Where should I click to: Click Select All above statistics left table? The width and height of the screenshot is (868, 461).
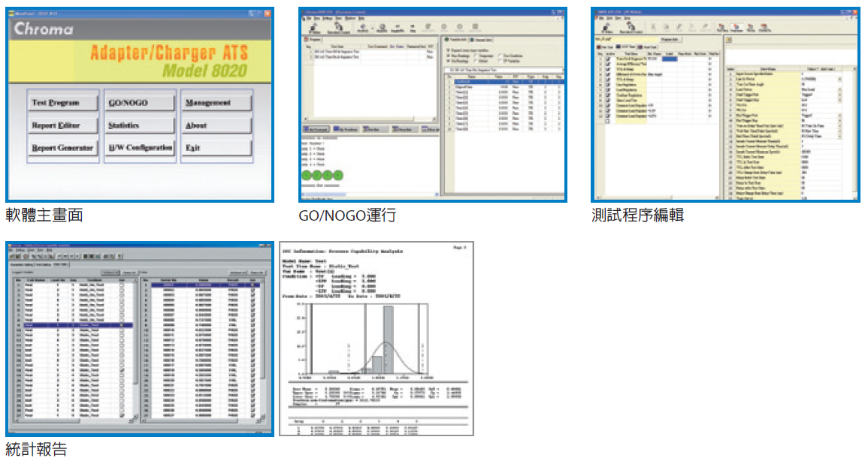[x=110, y=273]
